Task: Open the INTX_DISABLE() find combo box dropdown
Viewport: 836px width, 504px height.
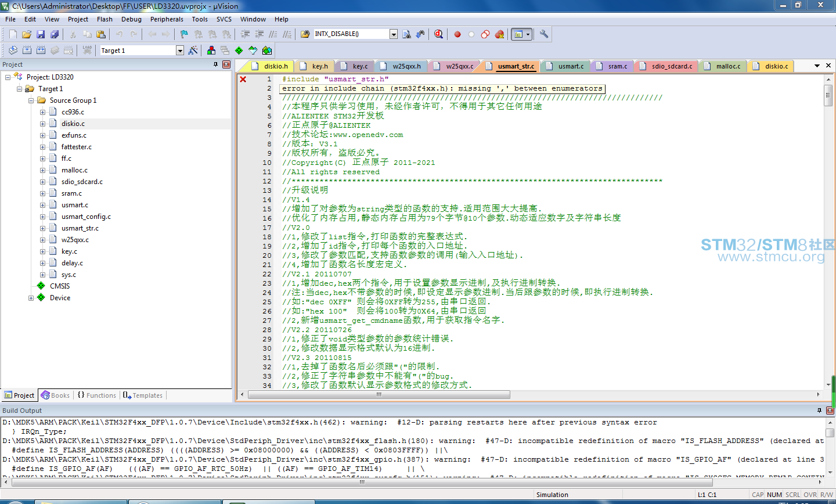Action: [x=394, y=34]
